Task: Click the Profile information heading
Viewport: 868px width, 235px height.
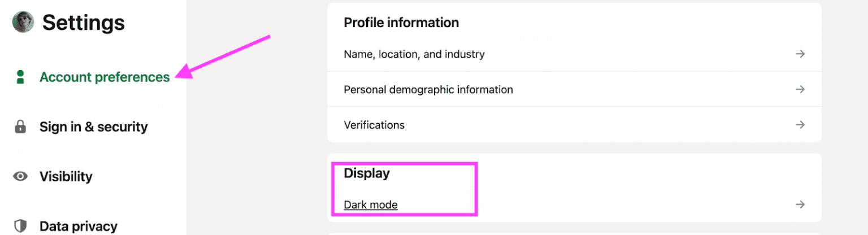Action: coord(401,23)
